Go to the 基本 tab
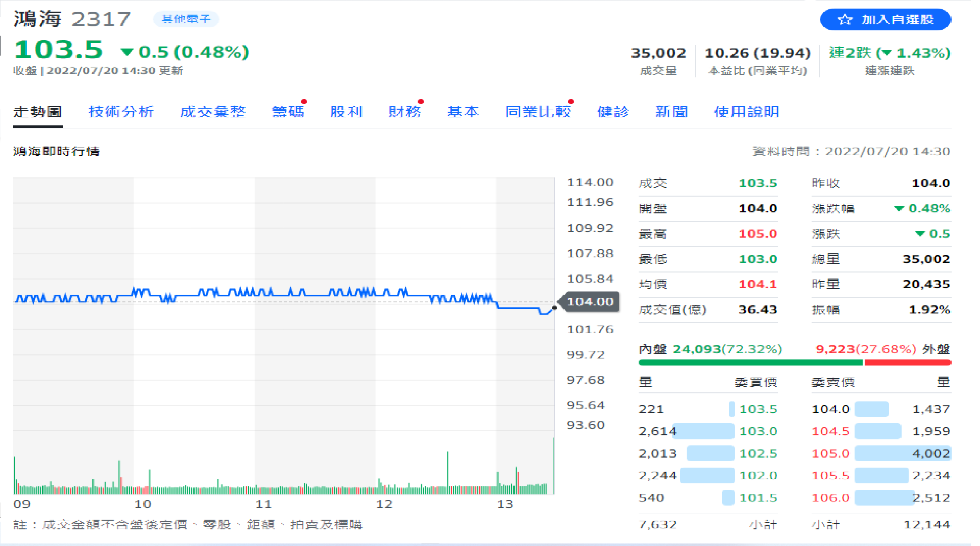The height and width of the screenshot is (546, 980). (x=463, y=112)
